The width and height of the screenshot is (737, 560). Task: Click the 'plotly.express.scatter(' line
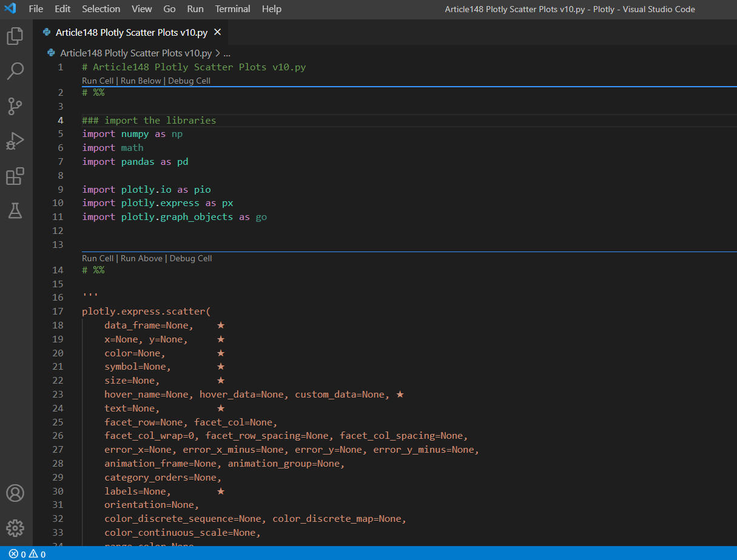(x=146, y=312)
